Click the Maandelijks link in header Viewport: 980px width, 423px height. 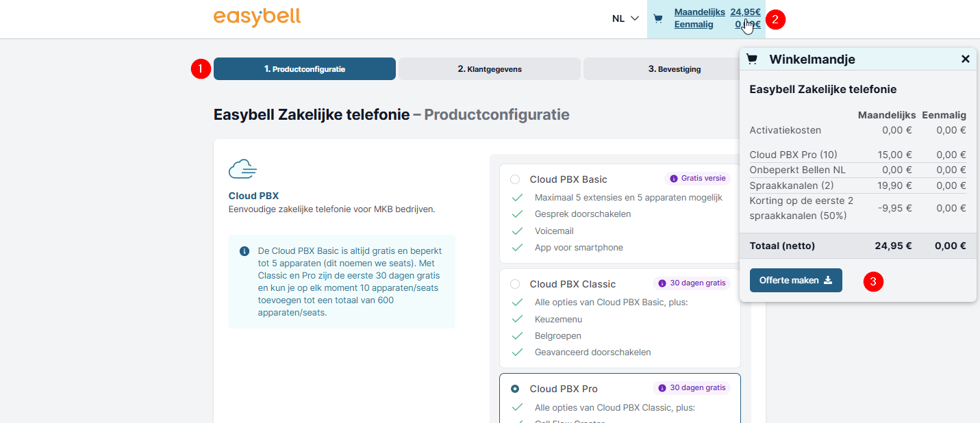click(x=699, y=12)
